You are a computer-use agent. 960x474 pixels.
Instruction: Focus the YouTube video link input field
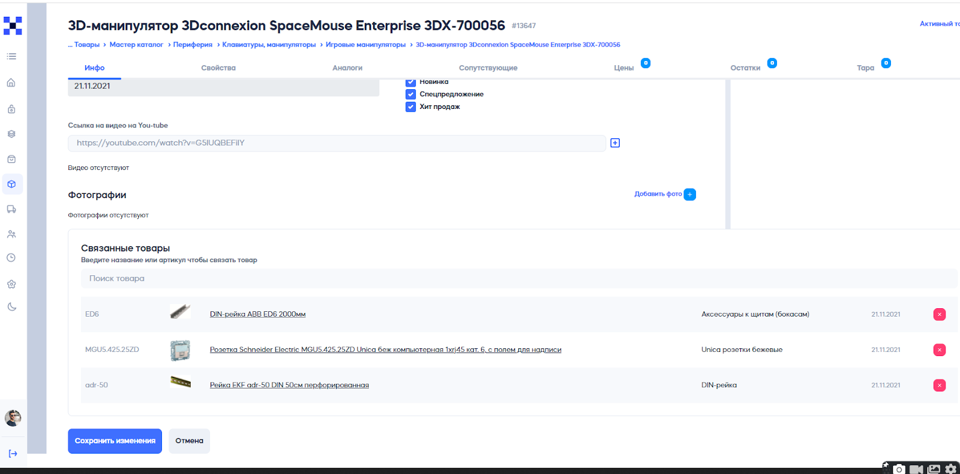pos(337,143)
